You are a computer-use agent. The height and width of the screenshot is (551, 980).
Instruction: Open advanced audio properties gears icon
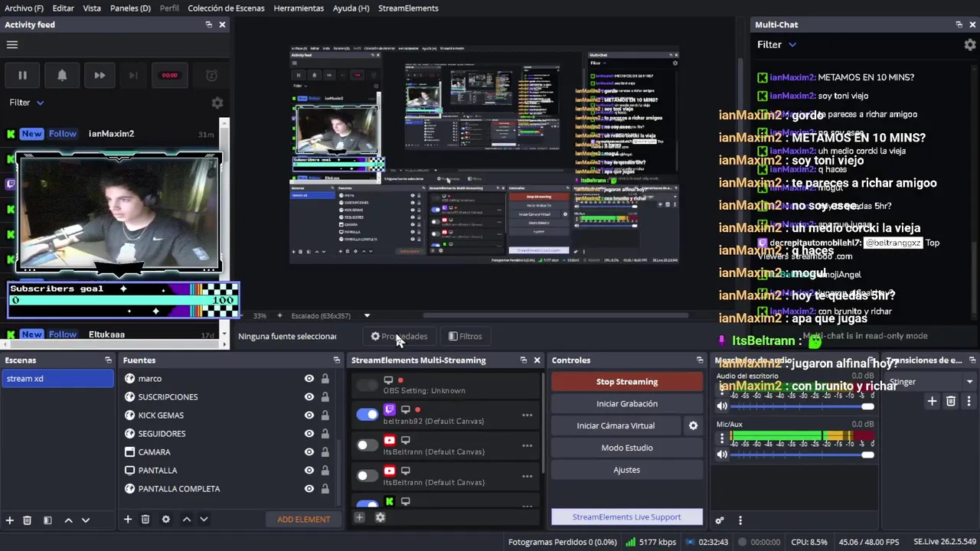coord(720,520)
